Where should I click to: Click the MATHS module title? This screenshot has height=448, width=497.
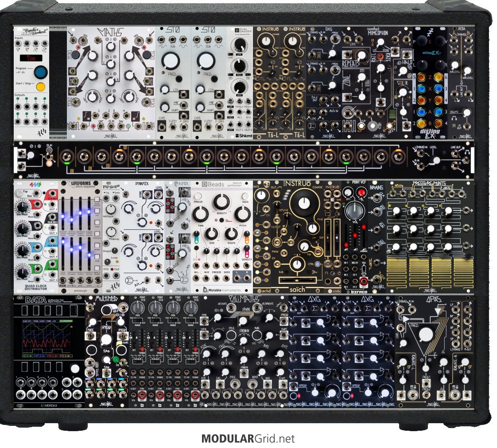pos(111,32)
